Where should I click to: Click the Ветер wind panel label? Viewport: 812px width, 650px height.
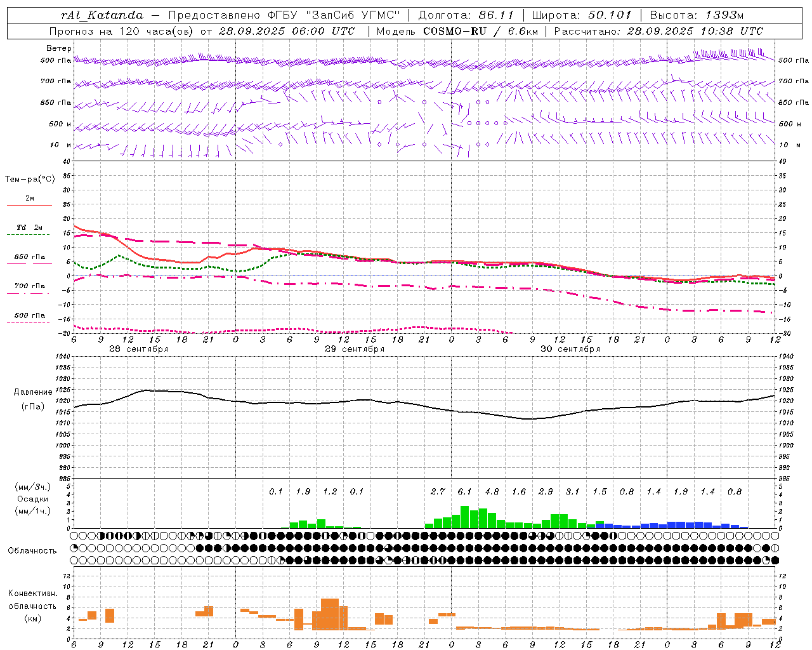tap(59, 48)
